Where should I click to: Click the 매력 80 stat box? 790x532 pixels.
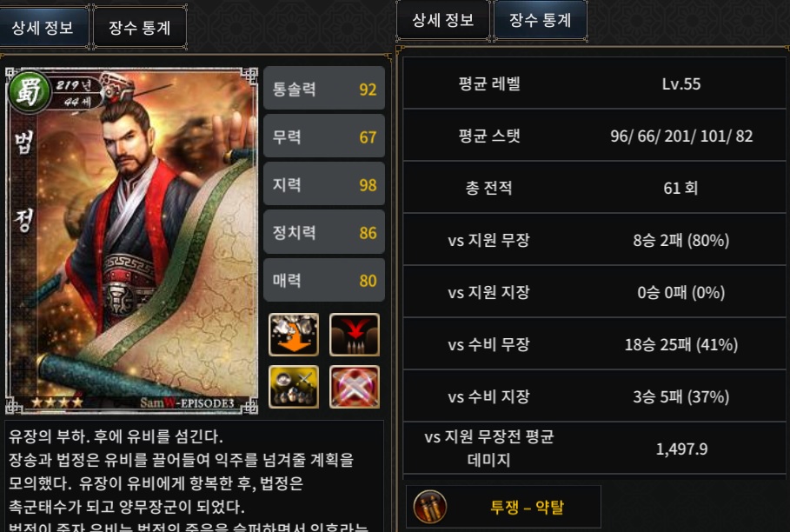point(324,280)
